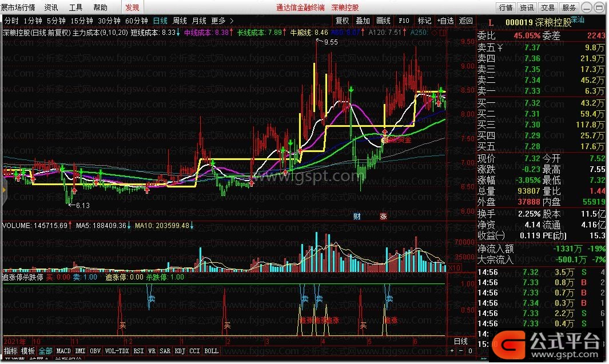This screenshot has width=609, height=364.
Task: Switch indicator to BOLL
Action: click(x=211, y=351)
